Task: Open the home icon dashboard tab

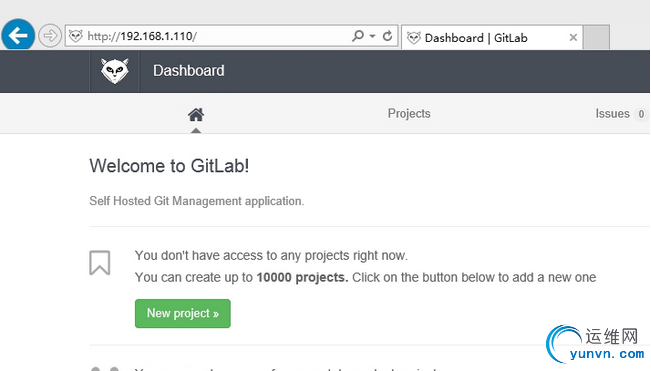Action: 196,115
